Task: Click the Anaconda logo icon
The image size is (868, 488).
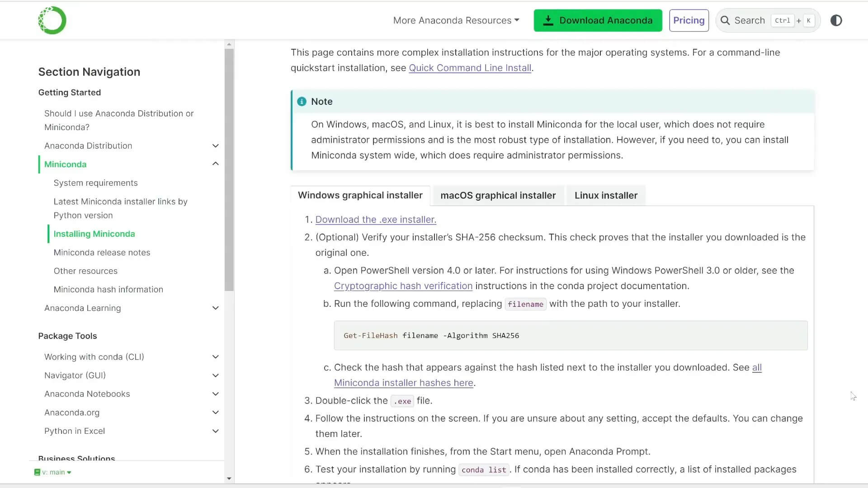Action: (x=52, y=20)
